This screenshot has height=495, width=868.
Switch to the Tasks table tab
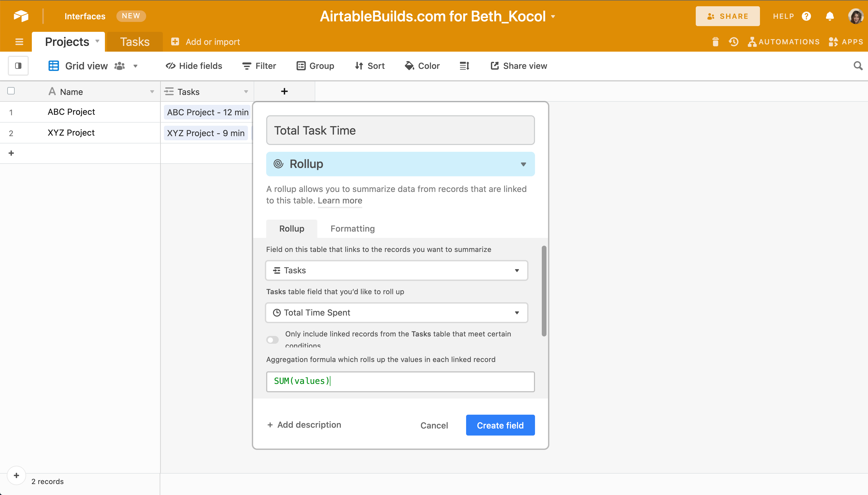(135, 42)
